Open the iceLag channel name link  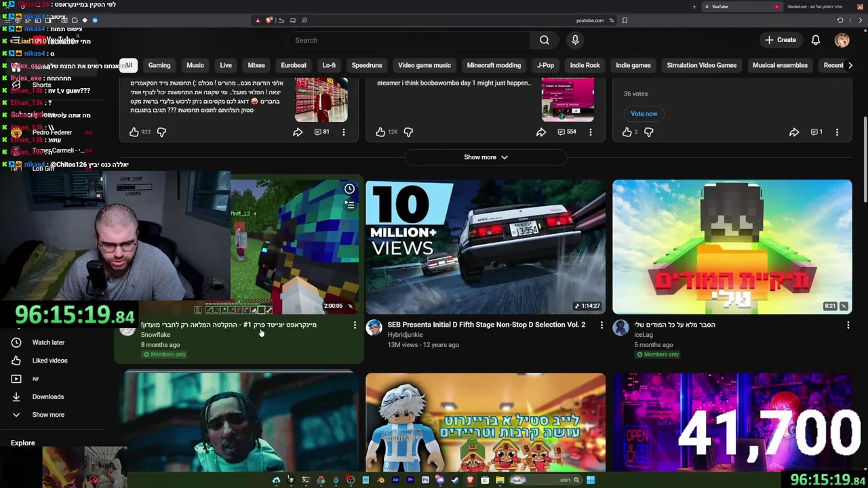[644, 335]
